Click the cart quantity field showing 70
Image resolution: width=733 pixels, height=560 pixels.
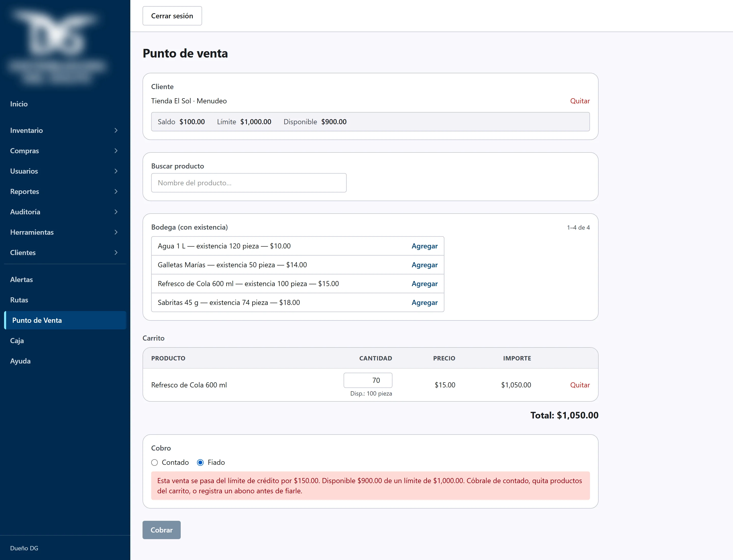click(x=368, y=380)
